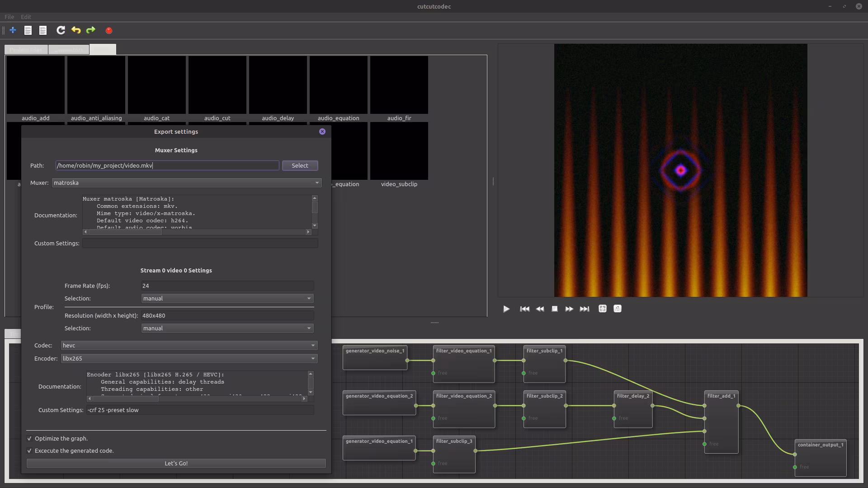Select the generator_video_equation_2 node
The height and width of the screenshot is (488, 868).
coord(379,403)
